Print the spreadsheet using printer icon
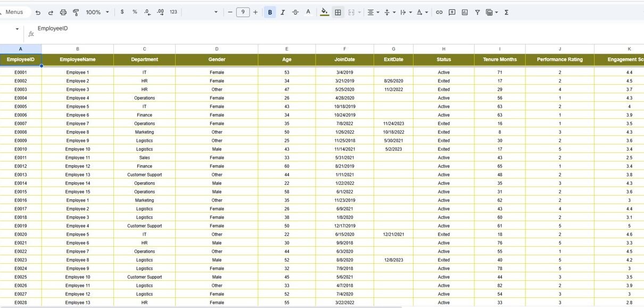The width and height of the screenshot is (644, 308). click(x=63, y=12)
